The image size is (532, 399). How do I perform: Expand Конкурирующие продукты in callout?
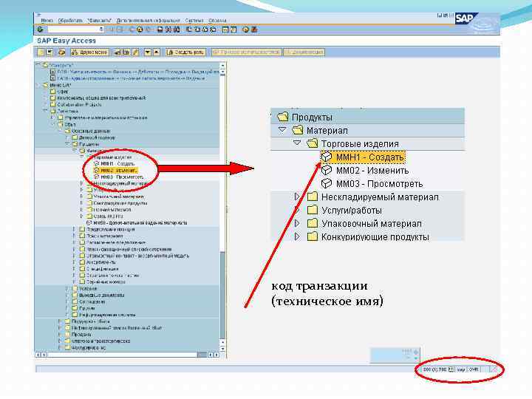point(297,236)
